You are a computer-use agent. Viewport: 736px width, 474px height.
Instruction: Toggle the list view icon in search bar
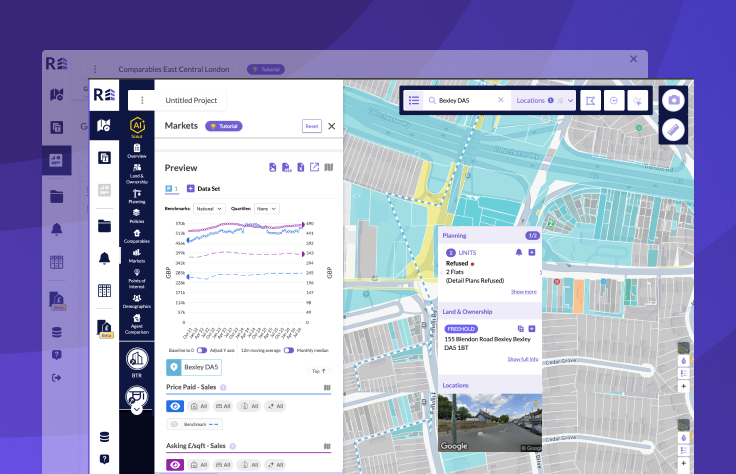414,100
